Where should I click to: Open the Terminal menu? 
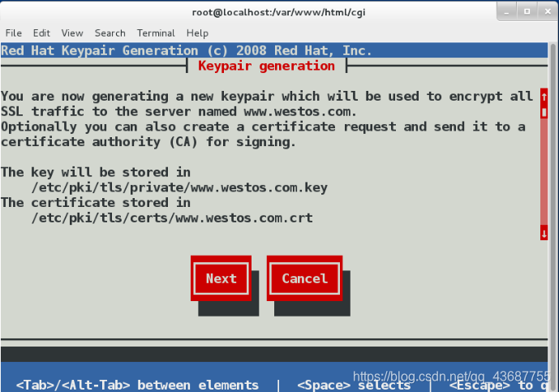pyautogui.click(x=156, y=33)
